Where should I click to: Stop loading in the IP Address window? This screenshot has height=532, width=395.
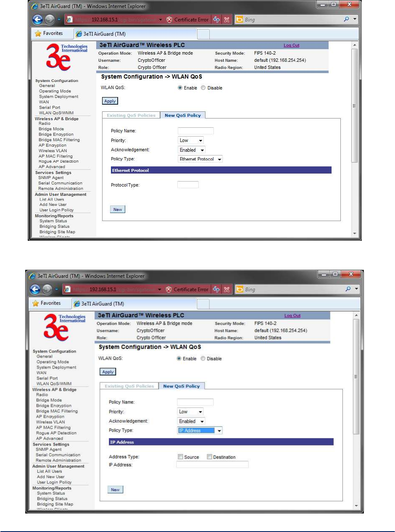227,289
